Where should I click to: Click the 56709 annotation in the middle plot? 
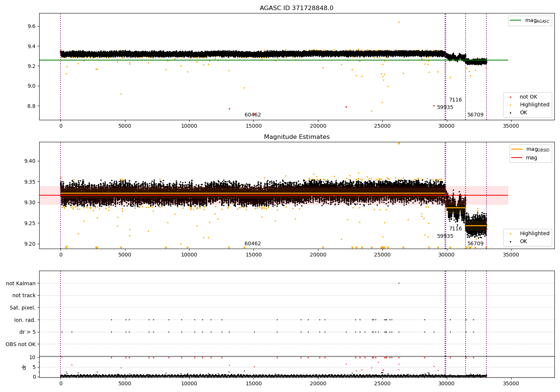click(475, 244)
